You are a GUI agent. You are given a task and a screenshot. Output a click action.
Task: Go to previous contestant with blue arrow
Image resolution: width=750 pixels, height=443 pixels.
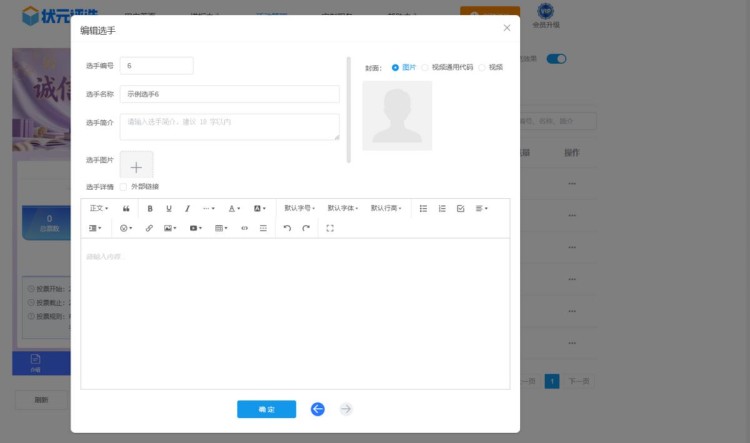(317, 409)
